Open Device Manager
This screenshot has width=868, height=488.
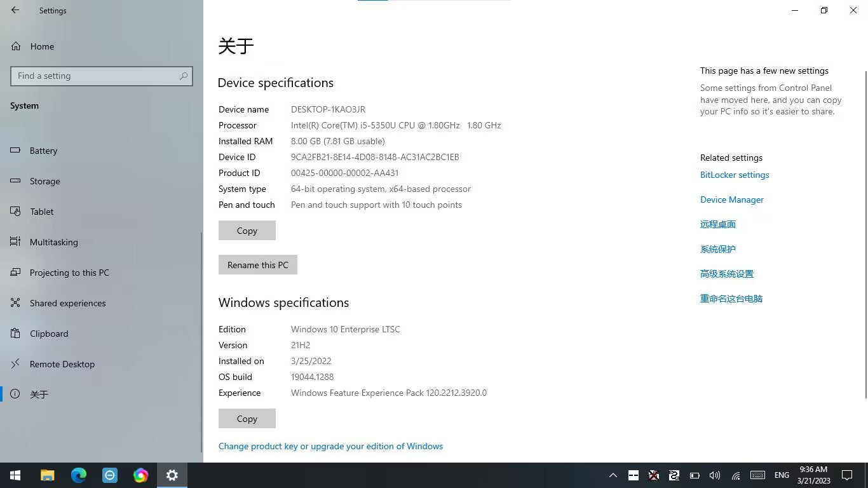click(x=731, y=200)
